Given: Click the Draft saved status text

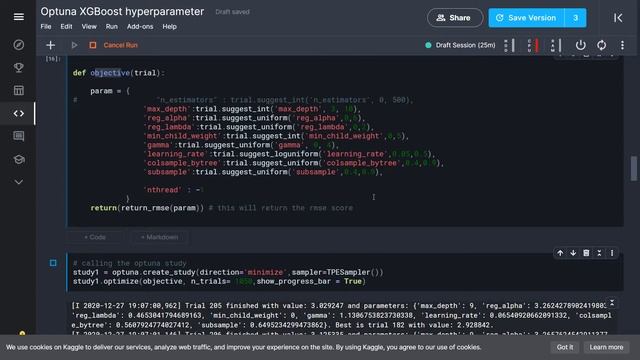Looking at the screenshot, I should (x=232, y=12).
